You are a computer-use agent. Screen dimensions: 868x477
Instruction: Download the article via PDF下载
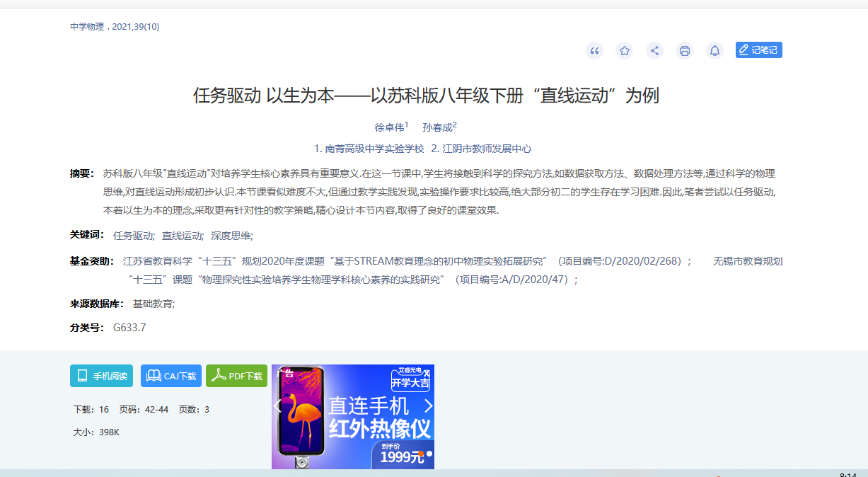236,376
